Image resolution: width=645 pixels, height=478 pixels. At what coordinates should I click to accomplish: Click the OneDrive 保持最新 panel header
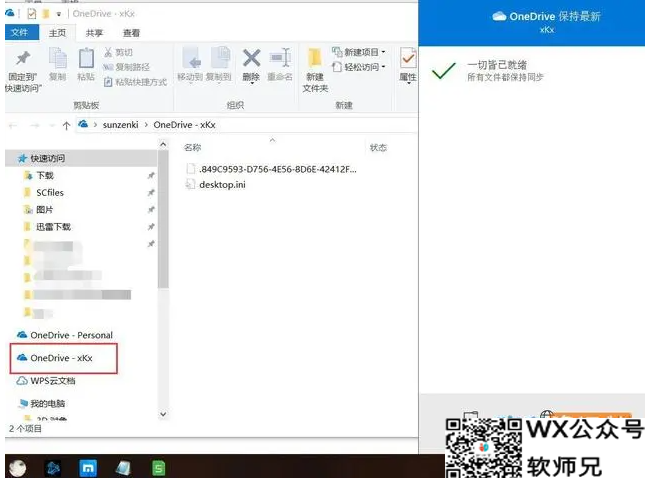coord(532,23)
